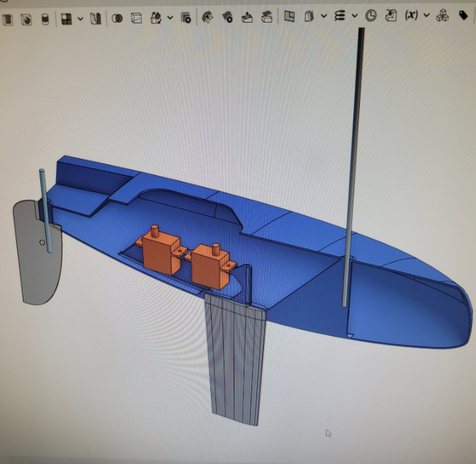Expand the Variable tool dropdown arrow
The image size is (476, 464).
[426, 15]
